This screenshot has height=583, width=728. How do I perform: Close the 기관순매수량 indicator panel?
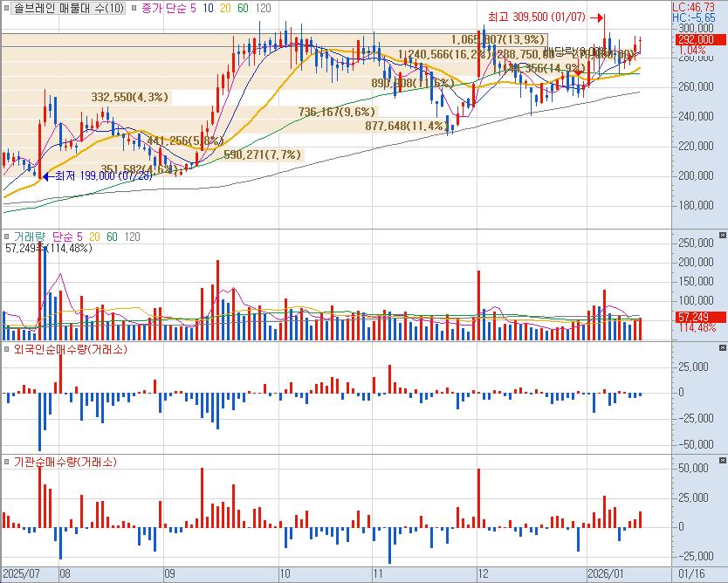pyautogui.click(x=721, y=459)
